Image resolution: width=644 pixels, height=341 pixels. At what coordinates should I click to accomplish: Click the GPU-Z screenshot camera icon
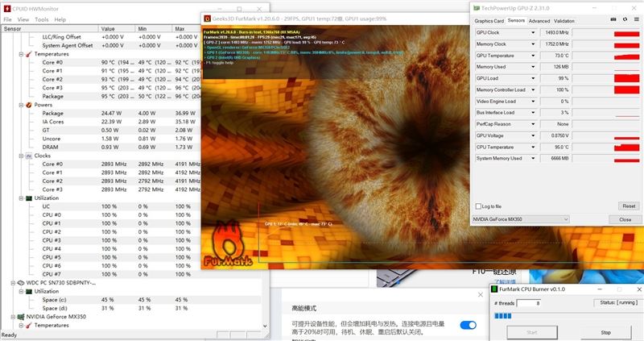tap(613, 19)
